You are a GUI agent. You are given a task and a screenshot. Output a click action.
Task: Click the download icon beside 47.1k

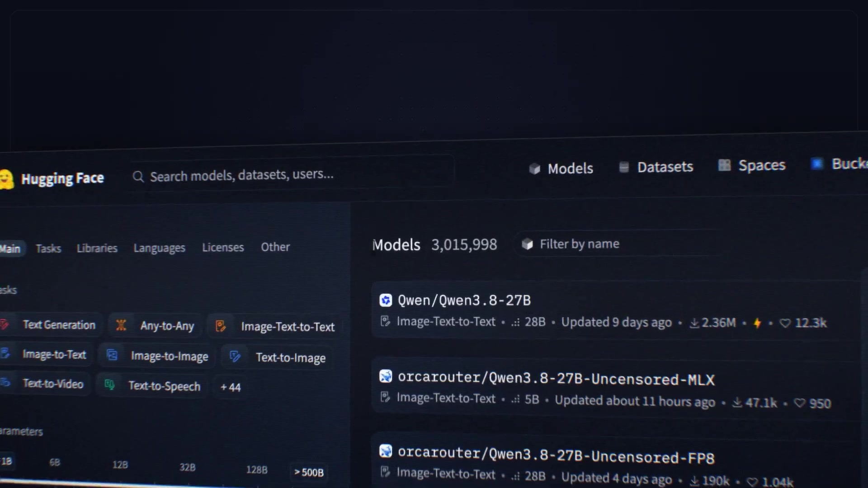point(737,402)
